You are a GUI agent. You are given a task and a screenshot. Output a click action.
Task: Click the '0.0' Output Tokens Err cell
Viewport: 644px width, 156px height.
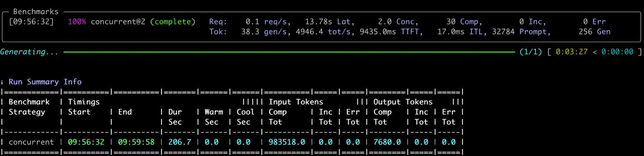pos(449,142)
